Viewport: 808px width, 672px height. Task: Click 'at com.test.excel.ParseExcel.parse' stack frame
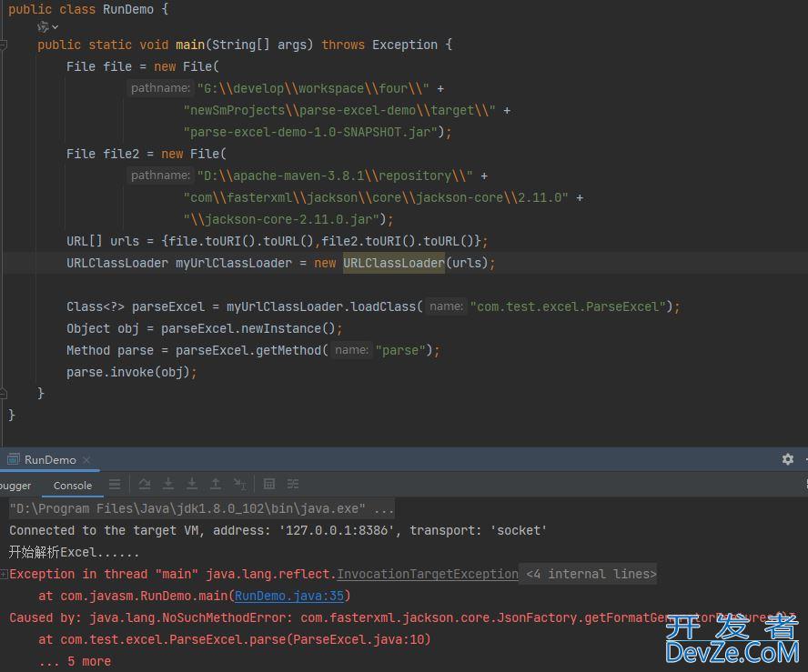point(234,639)
